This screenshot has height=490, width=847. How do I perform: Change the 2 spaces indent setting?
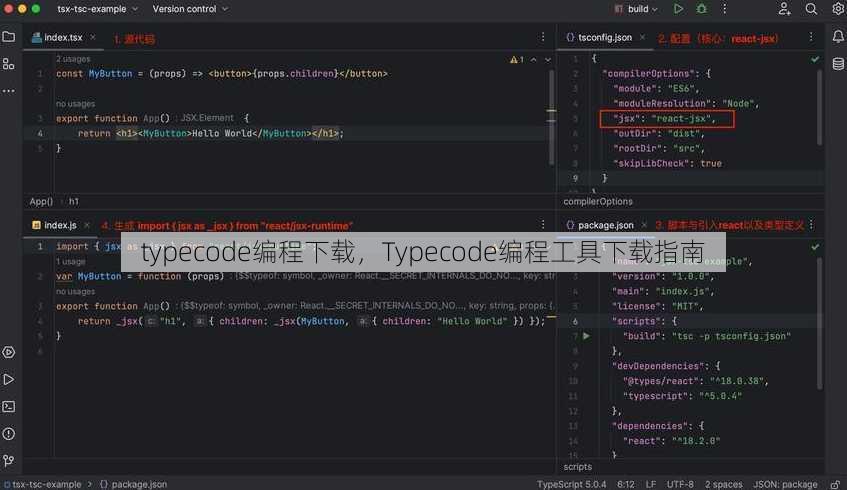(x=723, y=484)
